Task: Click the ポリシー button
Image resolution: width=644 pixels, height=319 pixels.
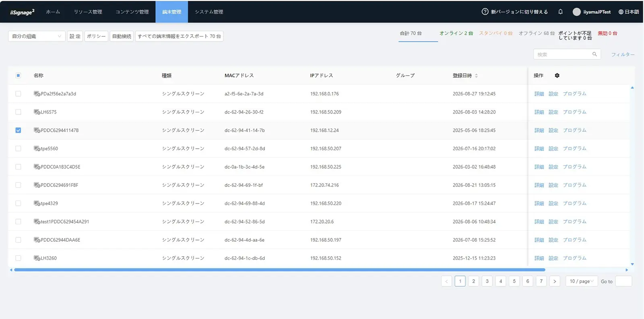Action: coord(96,36)
